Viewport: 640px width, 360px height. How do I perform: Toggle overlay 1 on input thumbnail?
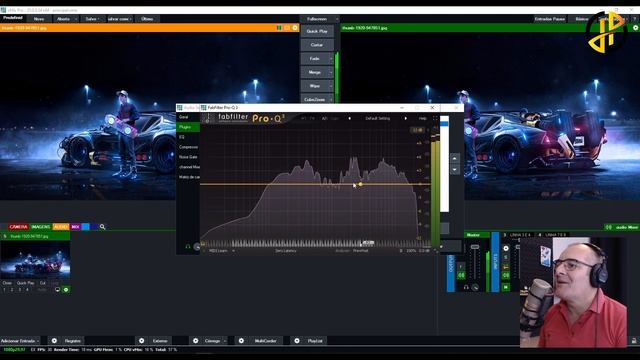(x=4, y=290)
